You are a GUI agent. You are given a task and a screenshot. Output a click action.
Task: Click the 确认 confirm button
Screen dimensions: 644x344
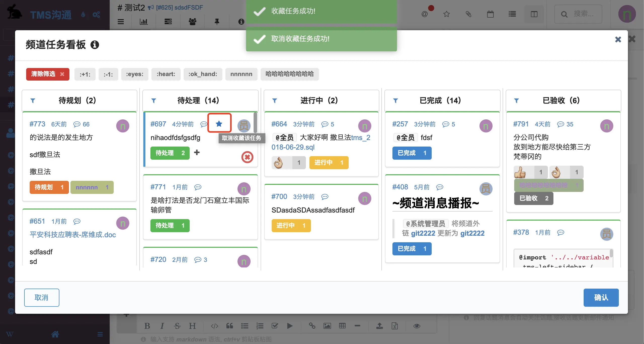click(601, 298)
